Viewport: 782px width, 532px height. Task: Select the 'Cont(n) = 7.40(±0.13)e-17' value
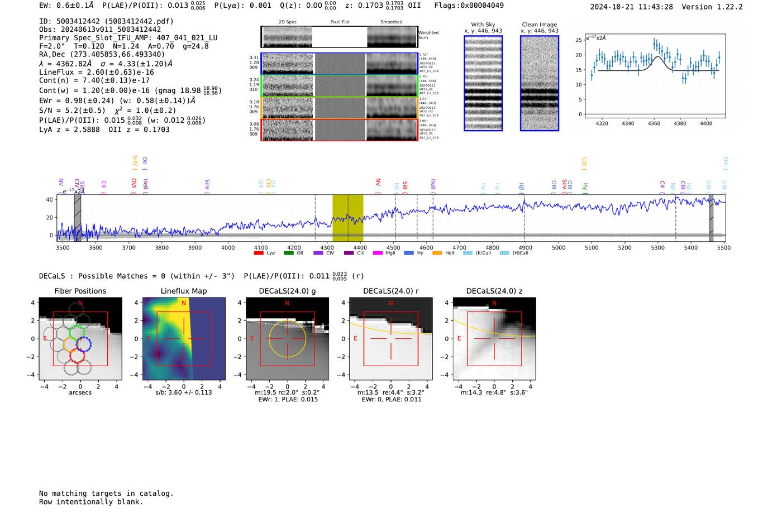coord(94,80)
